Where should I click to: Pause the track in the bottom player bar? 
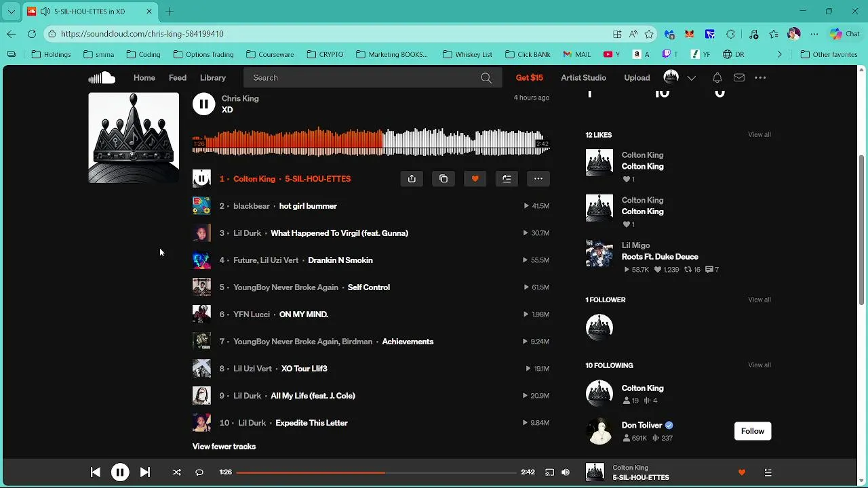[120, 472]
